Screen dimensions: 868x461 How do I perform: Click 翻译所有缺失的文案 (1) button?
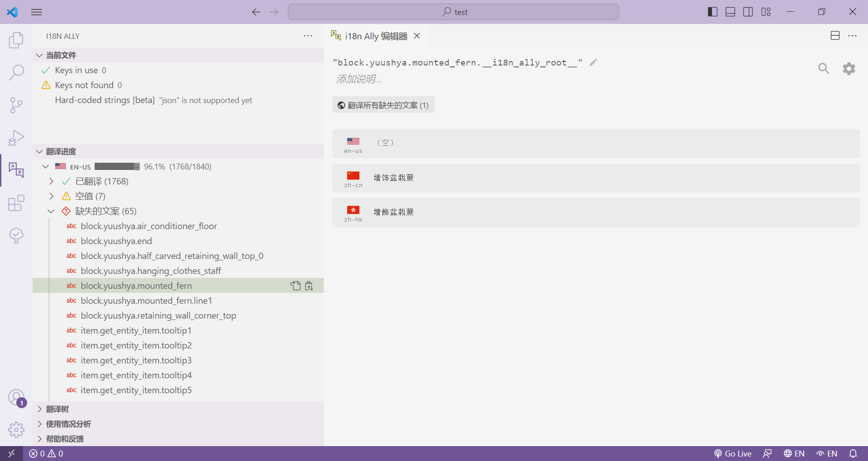click(383, 105)
